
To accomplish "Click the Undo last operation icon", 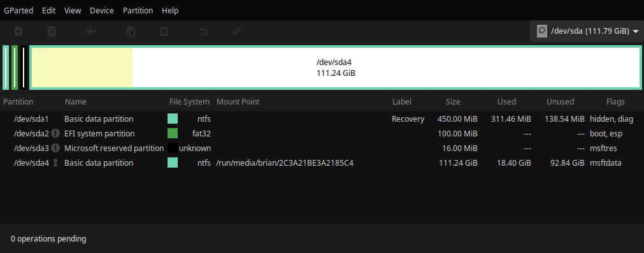I will coord(203,31).
